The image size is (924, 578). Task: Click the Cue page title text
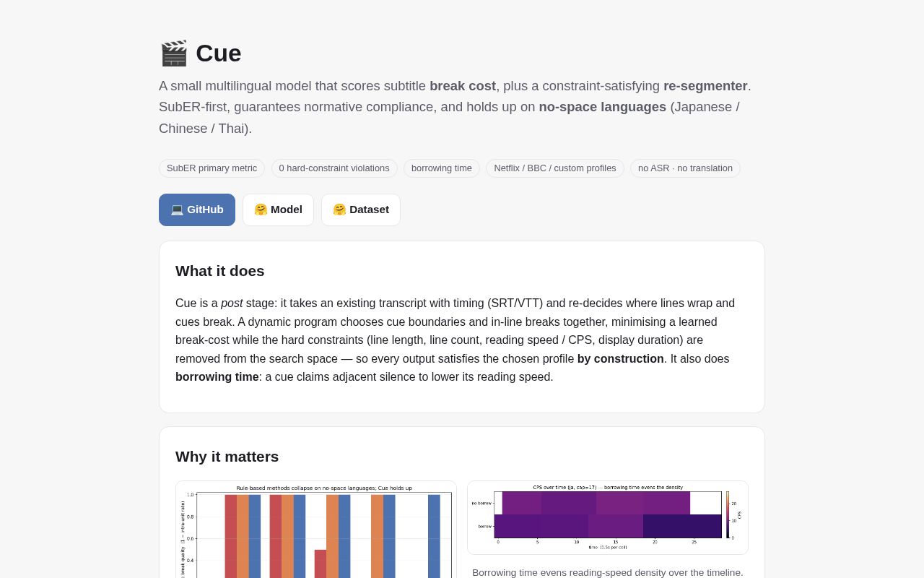click(x=219, y=53)
